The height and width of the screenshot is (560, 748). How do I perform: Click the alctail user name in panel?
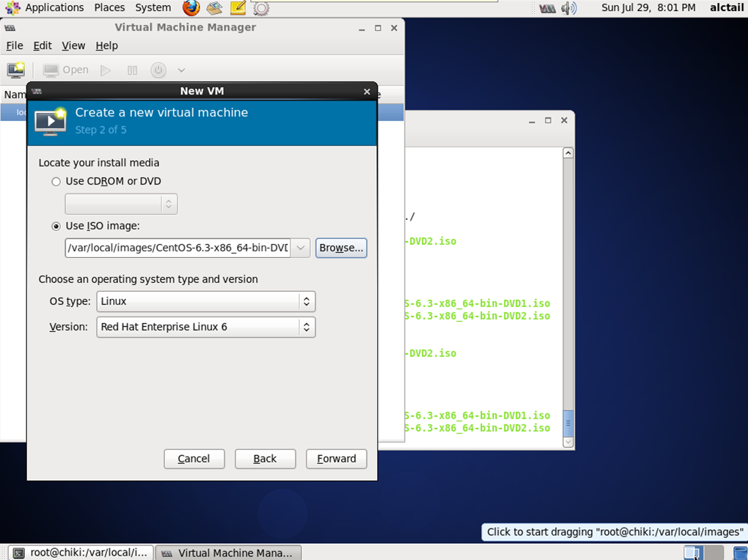click(x=727, y=7)
